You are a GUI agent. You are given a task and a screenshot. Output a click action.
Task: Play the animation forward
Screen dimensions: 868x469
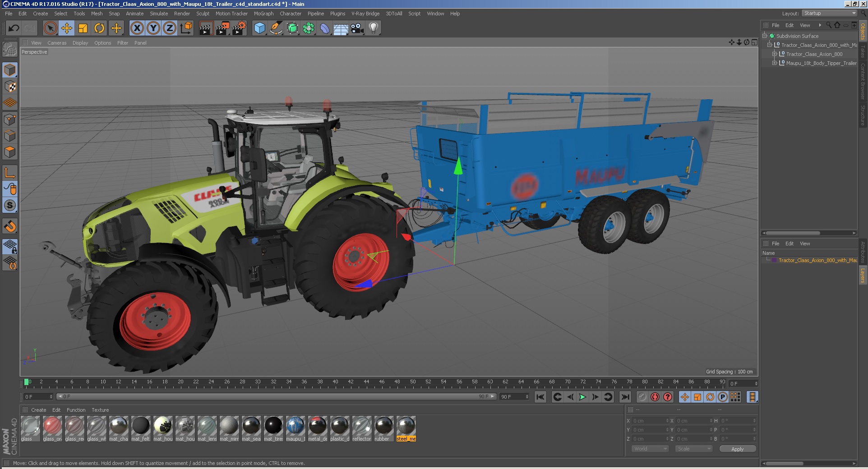click(582, 397)
